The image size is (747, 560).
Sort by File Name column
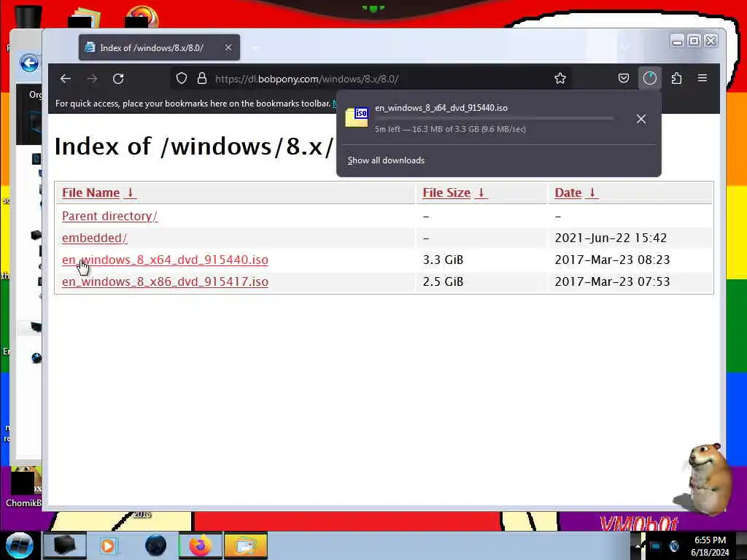(x=99, y=192)
